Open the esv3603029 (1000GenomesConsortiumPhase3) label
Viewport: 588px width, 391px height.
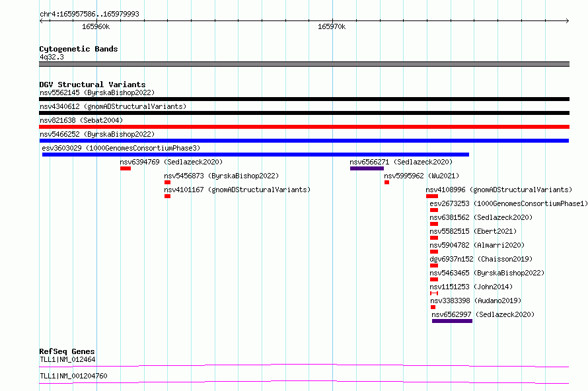coord(121,148)
